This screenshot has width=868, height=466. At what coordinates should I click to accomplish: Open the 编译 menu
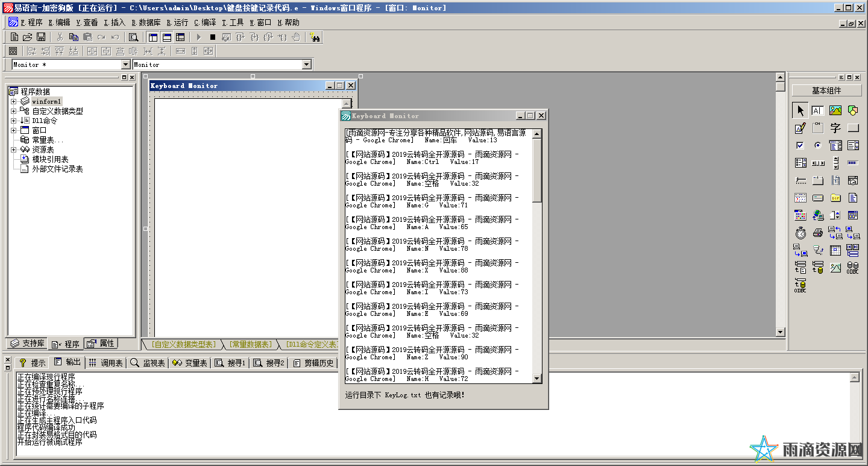pos(205,22)
